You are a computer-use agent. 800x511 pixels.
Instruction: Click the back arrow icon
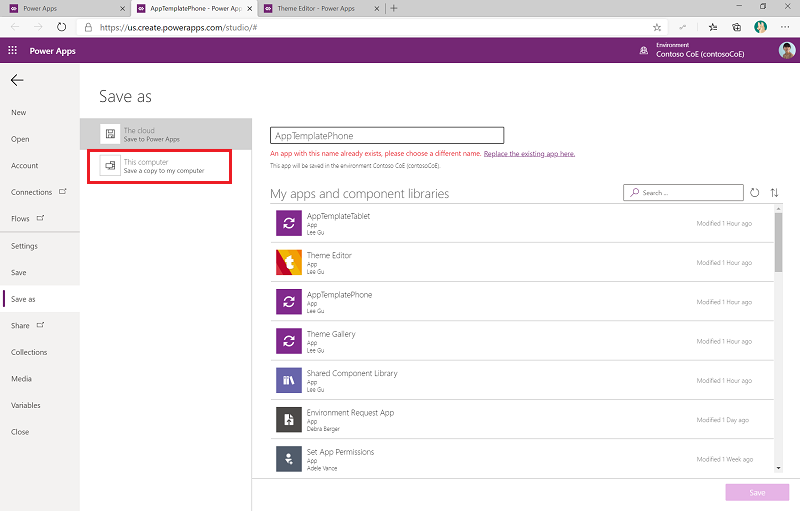pos(17,80)
